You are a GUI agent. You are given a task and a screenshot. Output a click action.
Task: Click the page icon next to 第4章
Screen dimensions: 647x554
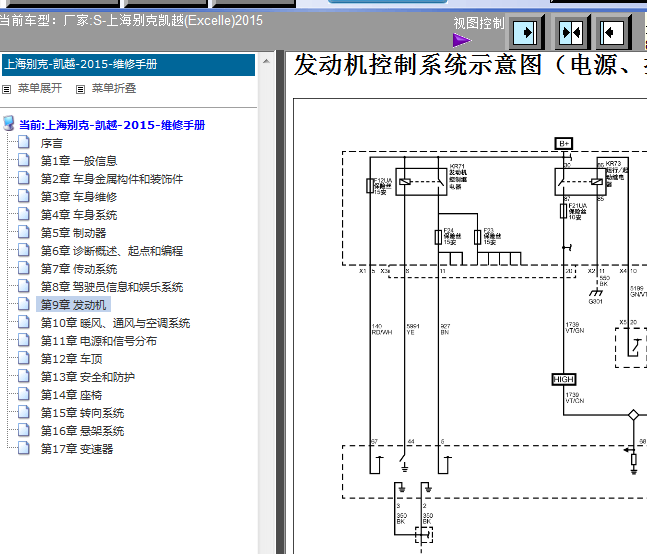[24, 214]
